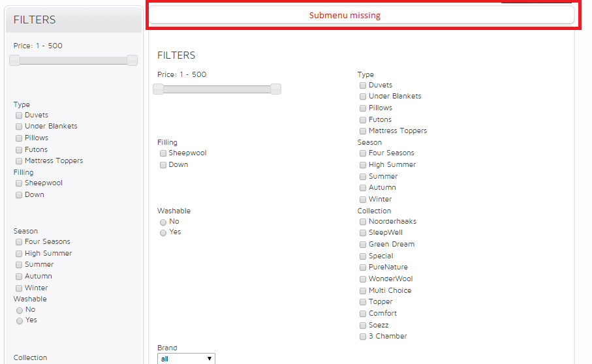Check Autumn in the left sidebar Season
The height and width of the screenshot is (364, 592).
pyautogui.click(x=19, y=277)
